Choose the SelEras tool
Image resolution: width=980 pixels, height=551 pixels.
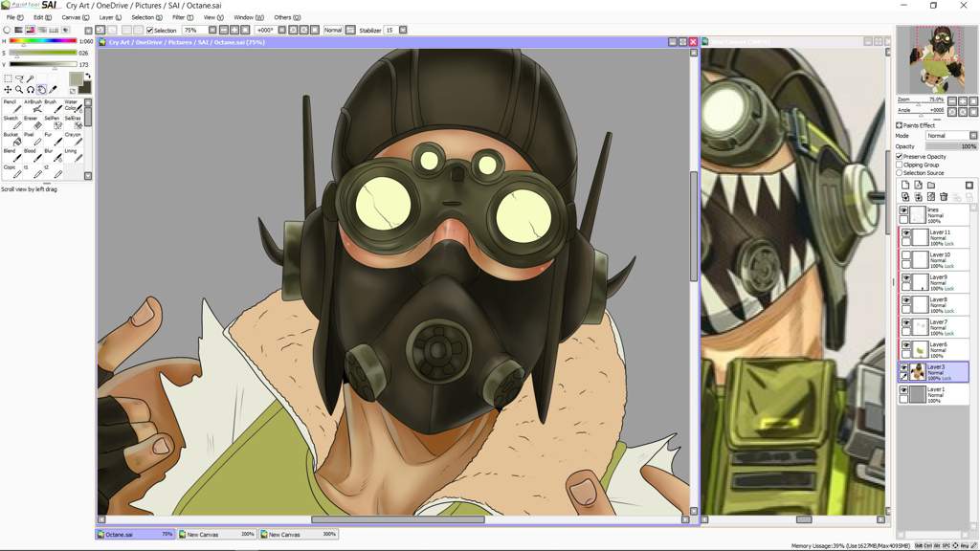click(x=73, y=122)
